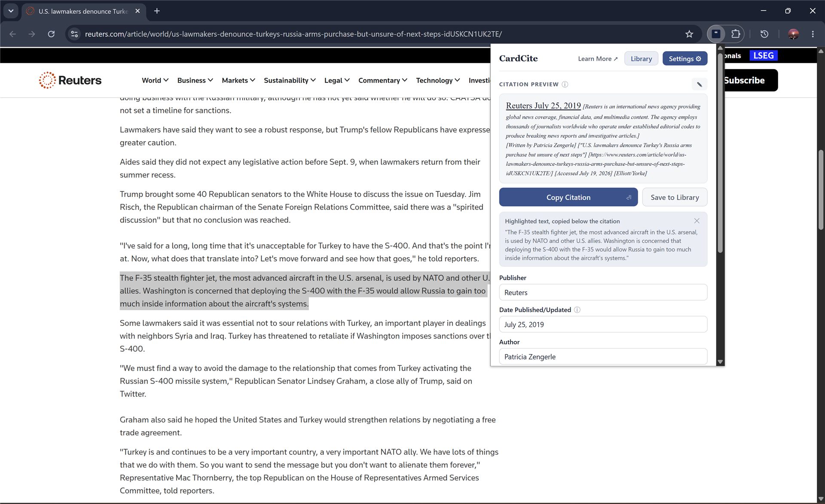Close the U.S. lawmakers denounce Turkey tab

point(137,11)
